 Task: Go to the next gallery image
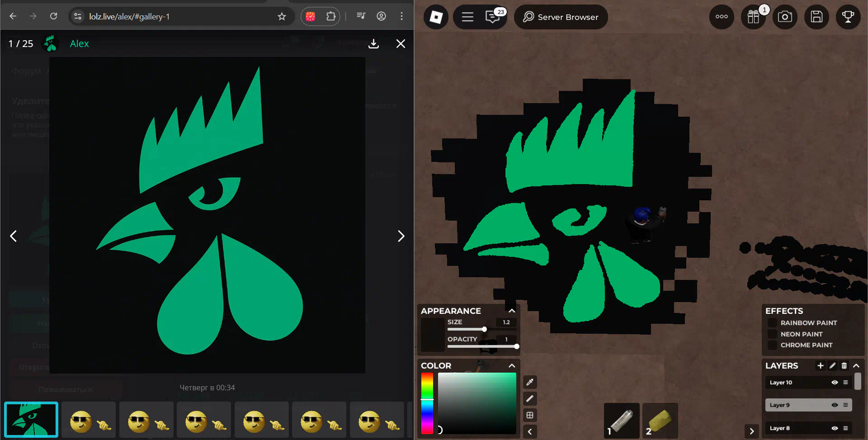click(x=401, y=236)
